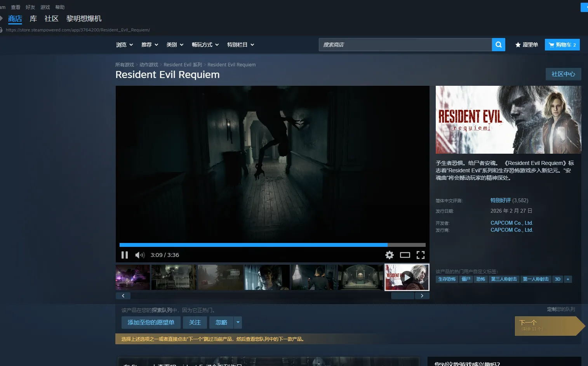Mute the video volume speaker icon
Image resolution: width=588 pixels, height=366 pixels.
[139, 255]
